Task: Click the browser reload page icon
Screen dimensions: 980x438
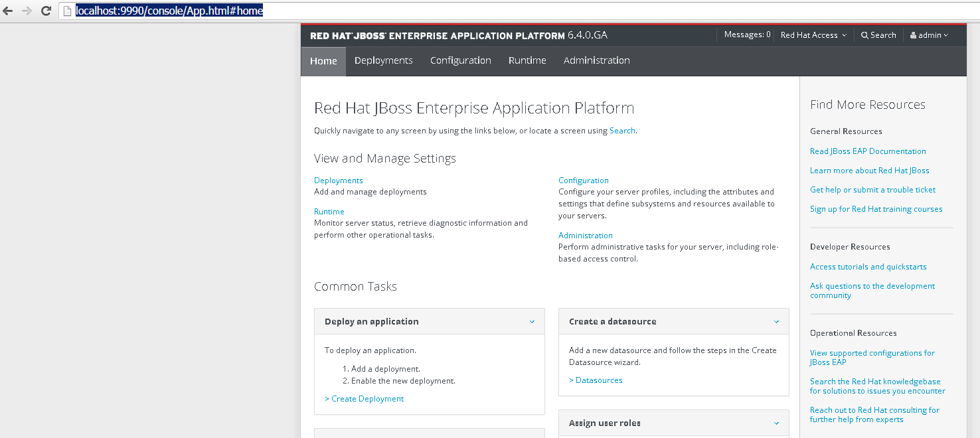Action: 46,11
